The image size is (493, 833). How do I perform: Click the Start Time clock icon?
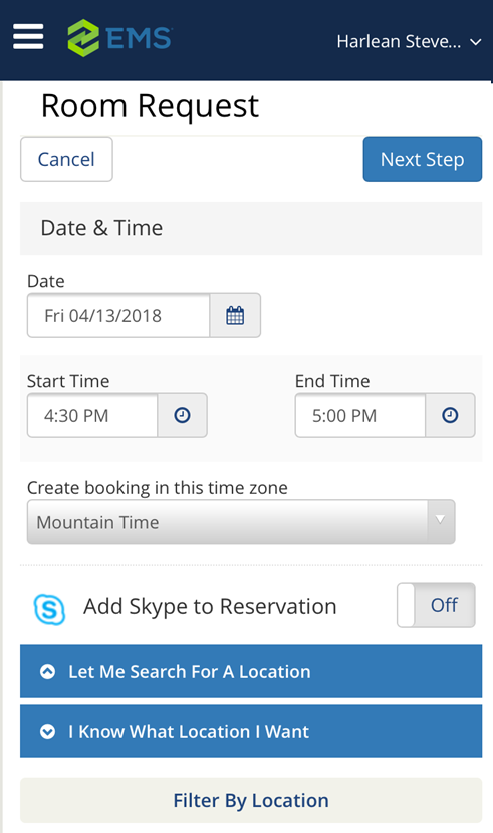(182, 415)
